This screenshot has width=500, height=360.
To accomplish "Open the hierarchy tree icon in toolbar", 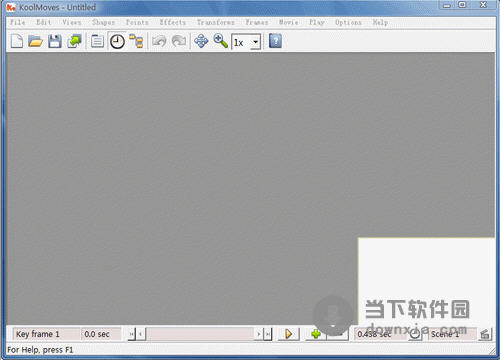I will pyautogui.click(x=136, y=41).
